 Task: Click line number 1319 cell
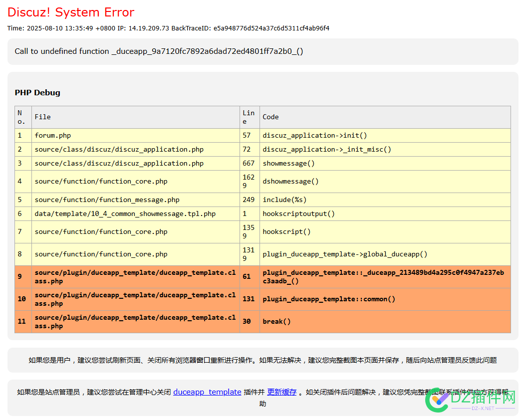click(250, 254)
